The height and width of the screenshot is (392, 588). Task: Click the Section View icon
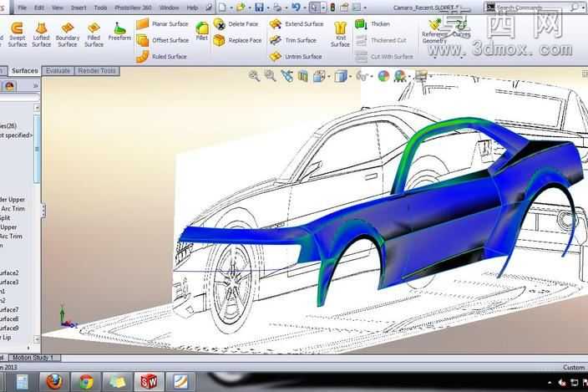coord(303,76)
